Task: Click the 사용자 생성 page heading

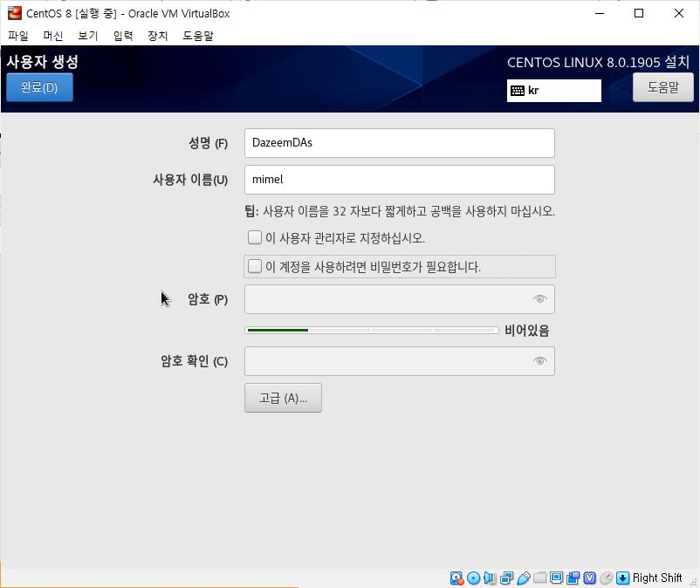Action: (x=43, y=62)
